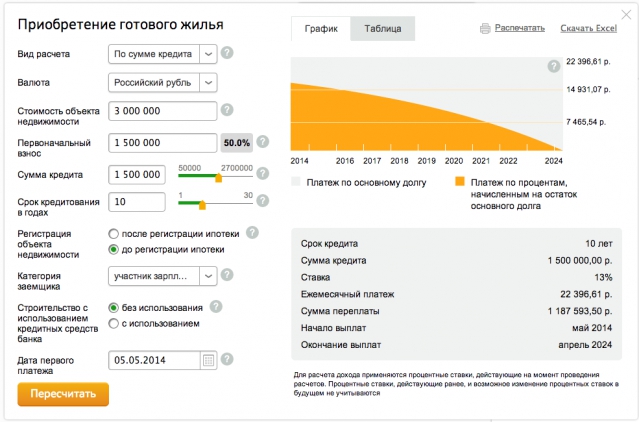The height and width of the screenshot is (422, 639).
Task: Click the 2700000 slider maximum label
Action: point(237,168)
